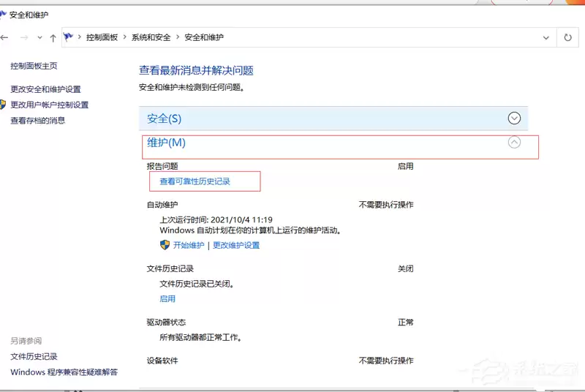This screenshot has width=585, height=392.
Task: Click 驱动器状态 label
Action: click(x=166, y=323)
